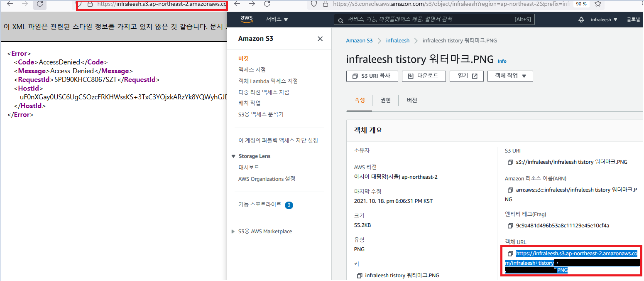Open AWS Organizations 설정 link
644x281 pixels.
(x=267, y=179)
